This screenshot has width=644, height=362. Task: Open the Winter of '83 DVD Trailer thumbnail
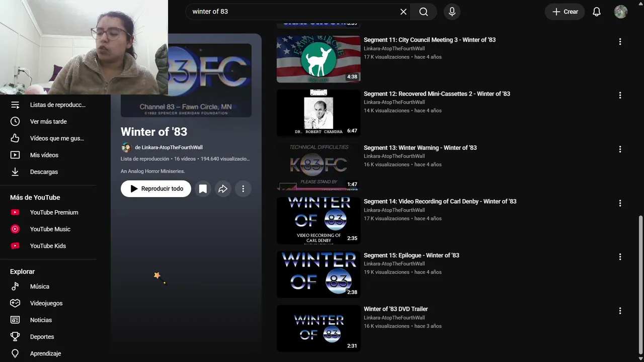click(318, 328)
